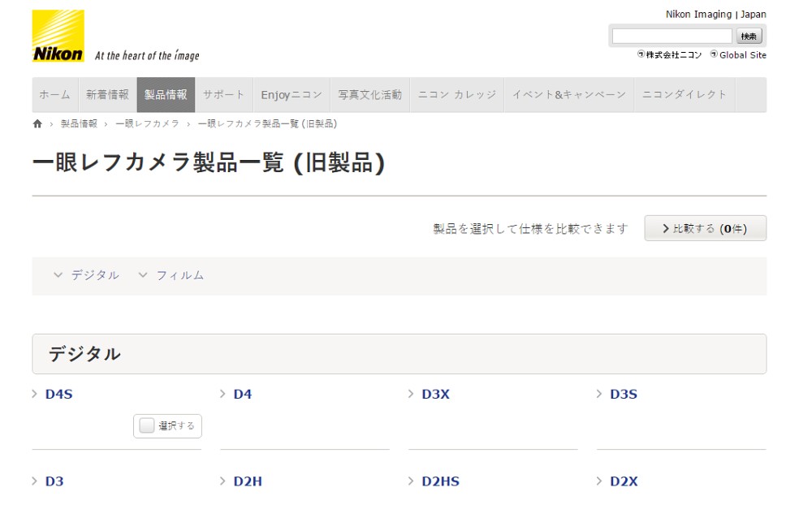
Task: Click the 一眼レフカメラ製品一覧 (旧製品) breadcrumb text
Action: pos(267,123)
